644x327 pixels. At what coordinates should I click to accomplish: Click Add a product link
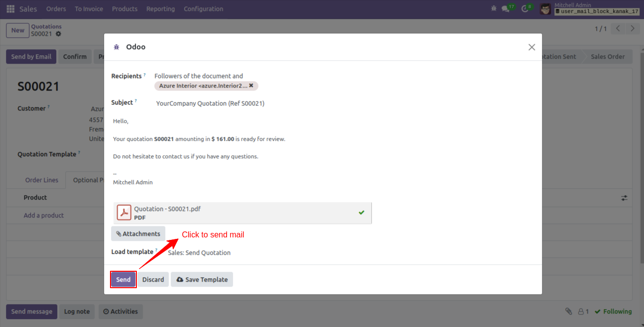click(x=44, y=216)
